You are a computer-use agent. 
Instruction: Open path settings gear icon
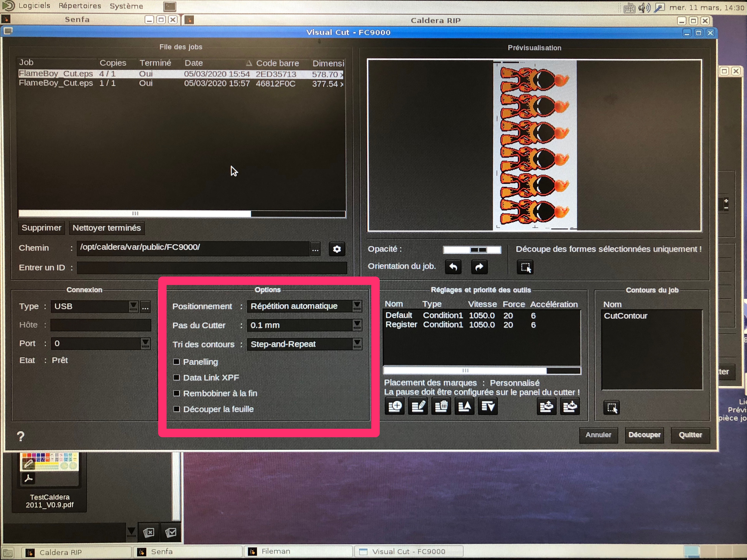(x=337, y=249)
